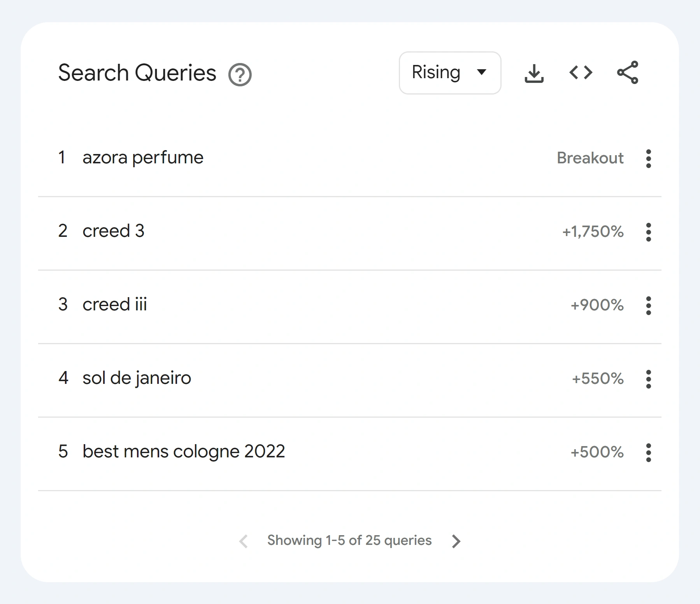Share the Search Queries card
The height and width of the screenshot is (604, 700).
(627, 73)
